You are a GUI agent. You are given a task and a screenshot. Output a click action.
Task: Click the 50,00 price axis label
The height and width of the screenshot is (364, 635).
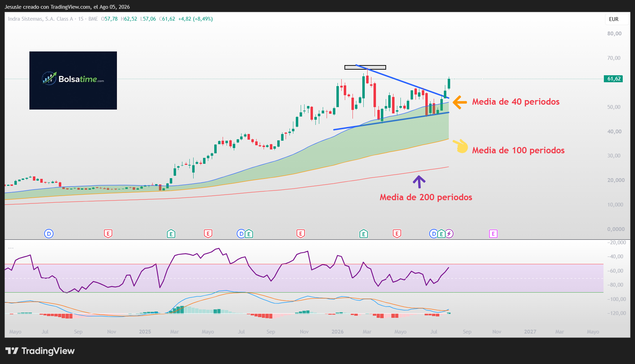click(x=614, y=107)
